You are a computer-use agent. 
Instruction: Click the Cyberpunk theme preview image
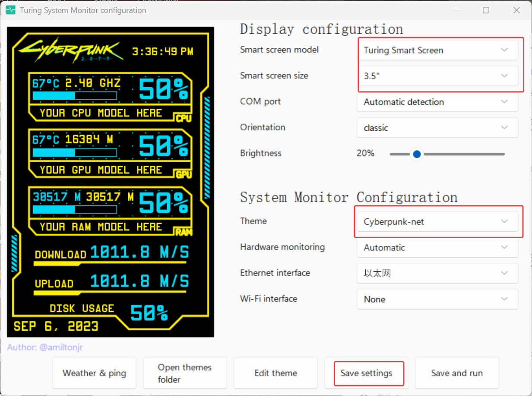[x=111, y=182]
